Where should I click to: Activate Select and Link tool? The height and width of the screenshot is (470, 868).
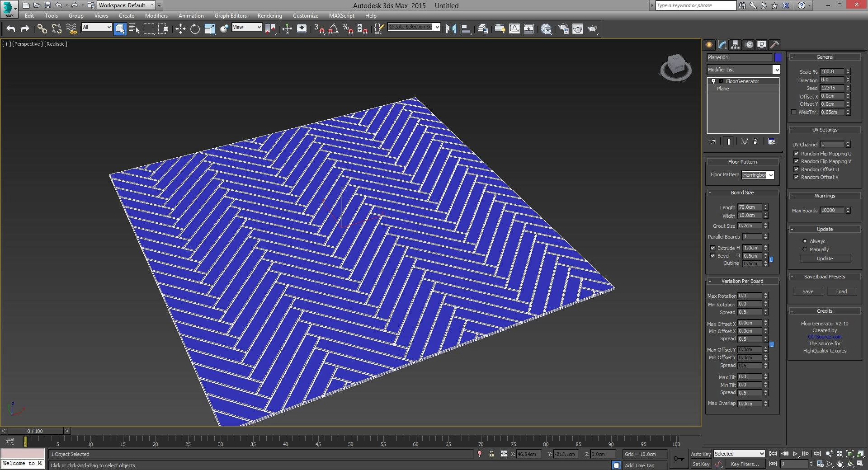point(42,29)
